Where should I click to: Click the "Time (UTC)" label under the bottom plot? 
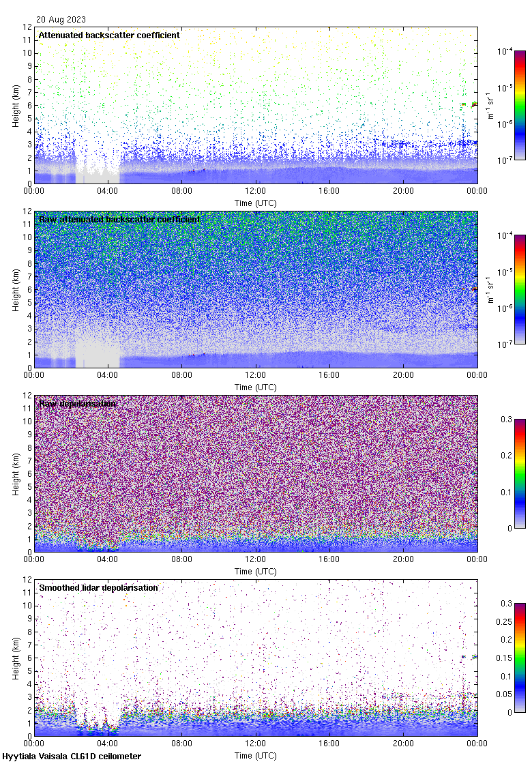(255, 756)
